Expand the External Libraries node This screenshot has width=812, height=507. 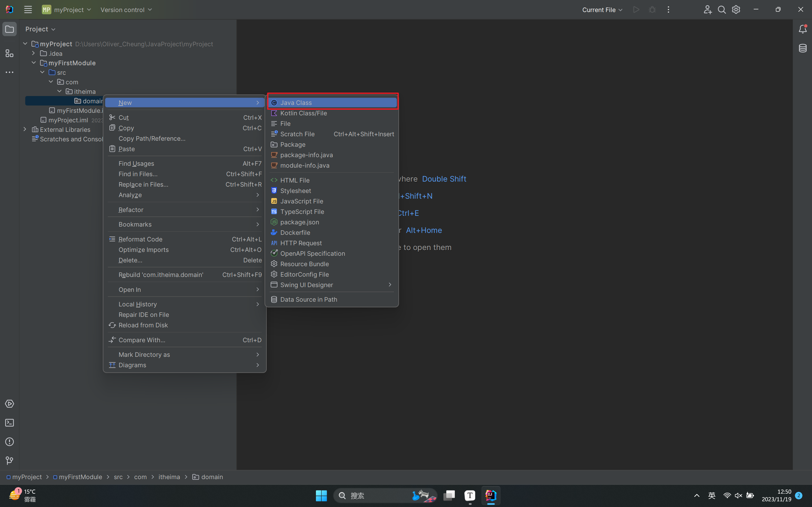25,129
